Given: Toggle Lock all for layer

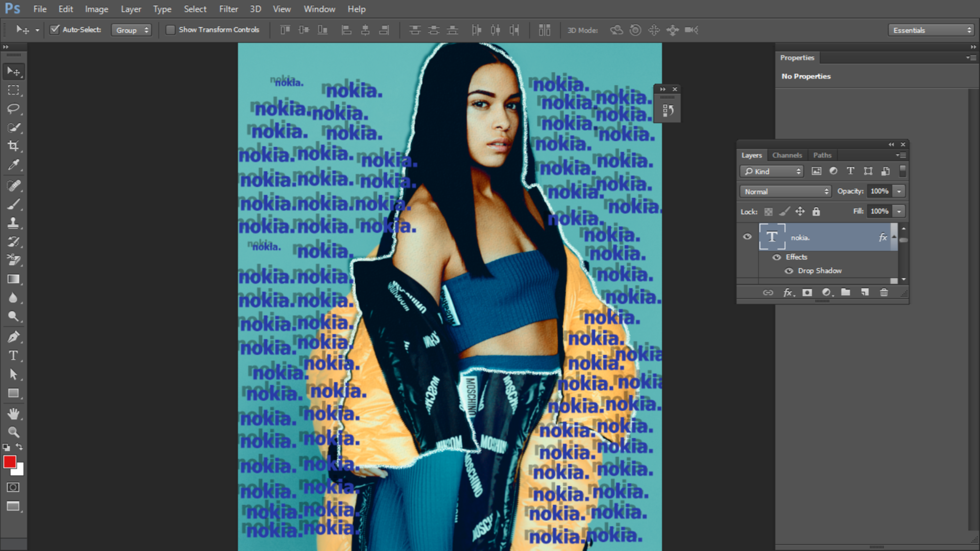Looking at the screenshot, I should (816, 211).
